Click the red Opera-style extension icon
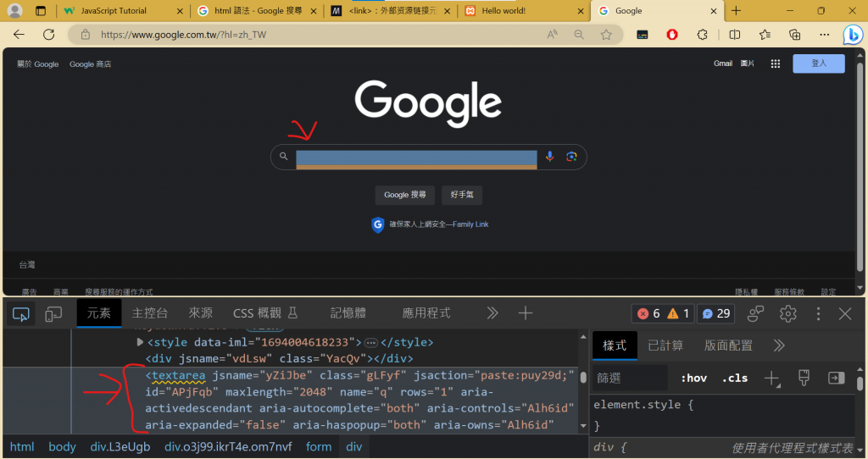 pyautogui.click(x=672, y=34)
